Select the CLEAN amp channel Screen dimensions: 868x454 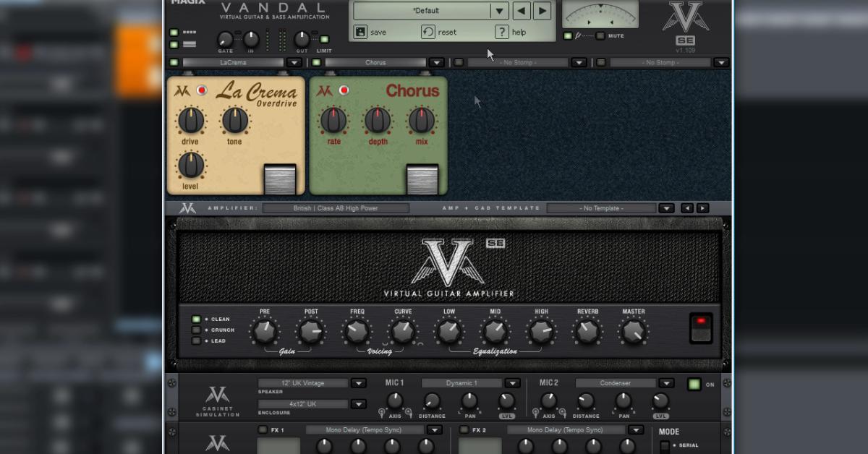pos(196,320)
